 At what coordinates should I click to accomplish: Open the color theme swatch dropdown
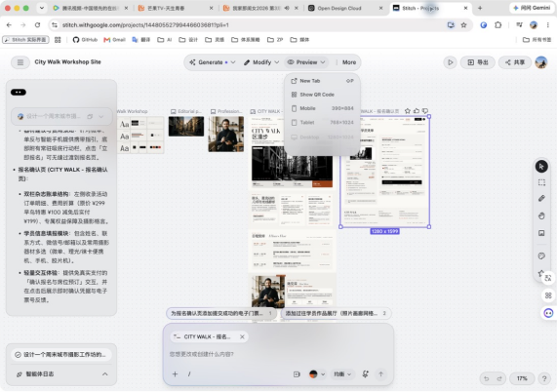point(317,374)
